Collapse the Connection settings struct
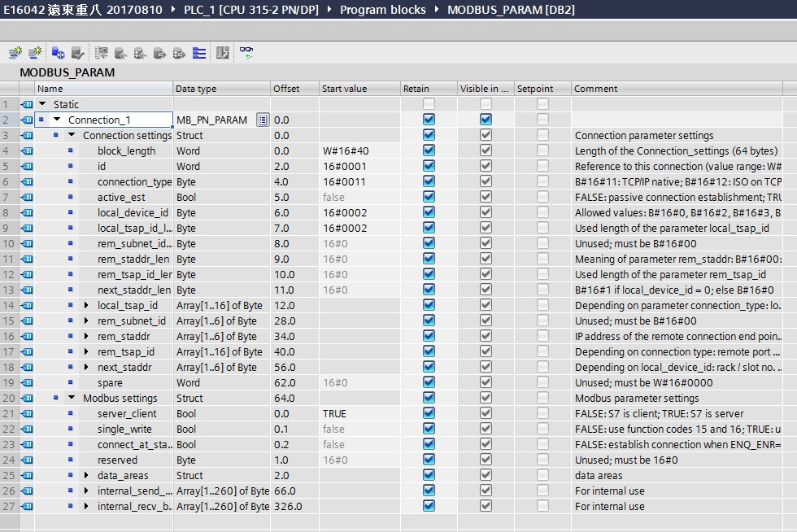The width and height of the screenshot is (797, 532). click(72, 136)
